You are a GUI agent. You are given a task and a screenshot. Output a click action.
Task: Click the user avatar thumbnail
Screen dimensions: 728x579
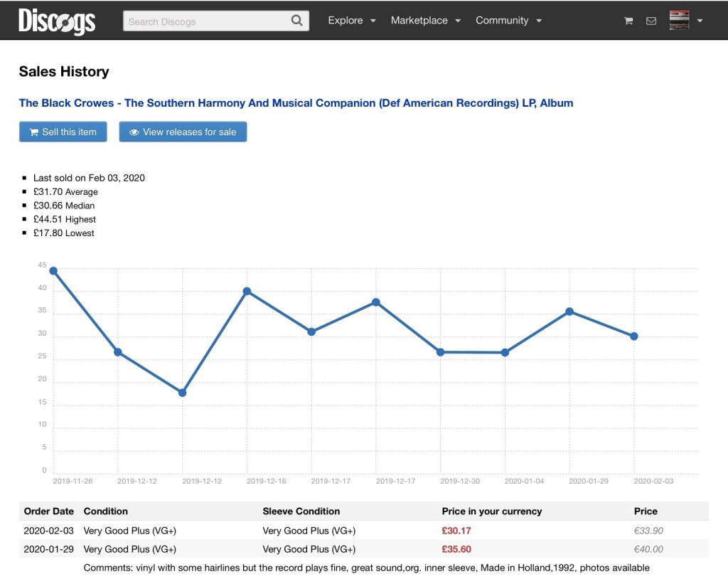click(x=679, y=21)
